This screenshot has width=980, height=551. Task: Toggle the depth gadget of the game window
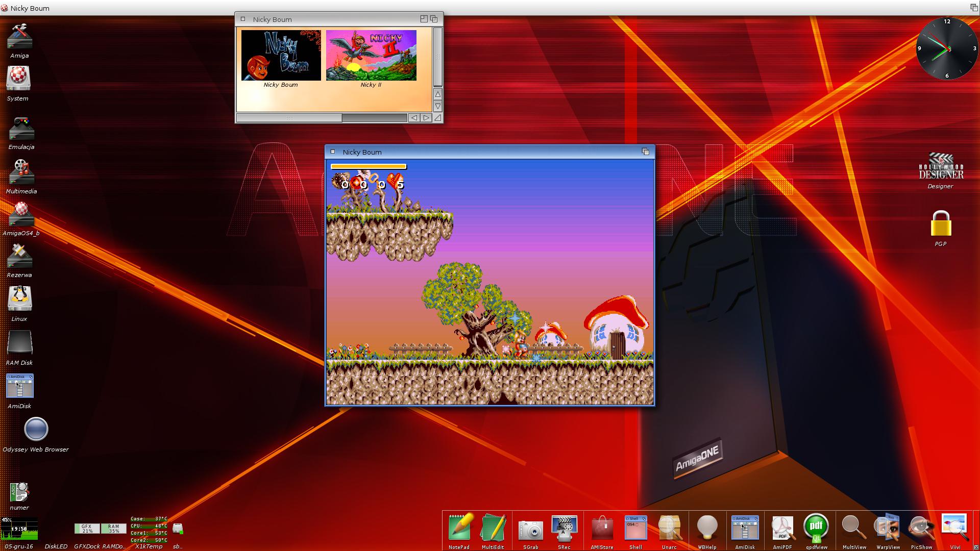(x=646, y=152)
